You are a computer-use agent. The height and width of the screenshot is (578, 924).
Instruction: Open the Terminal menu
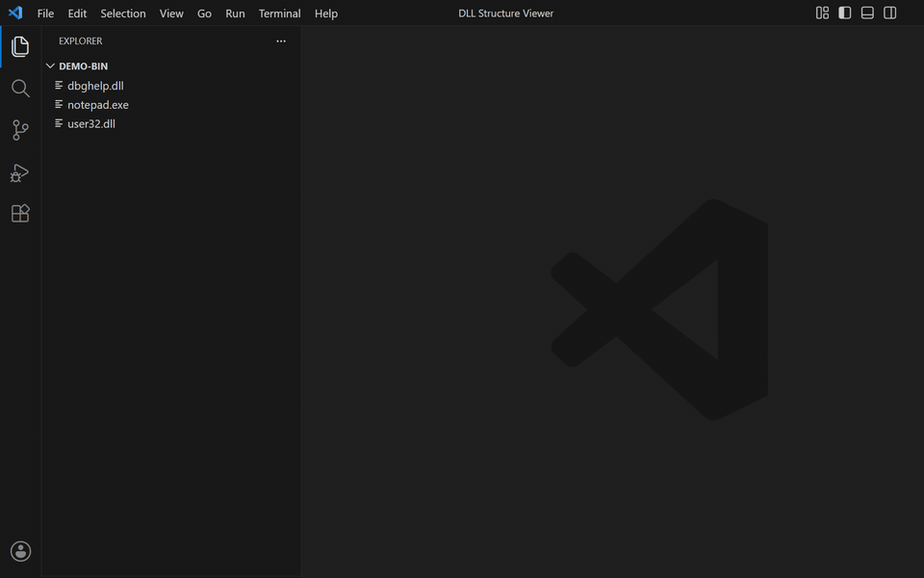pyautogui.click(x=280, y=13)
